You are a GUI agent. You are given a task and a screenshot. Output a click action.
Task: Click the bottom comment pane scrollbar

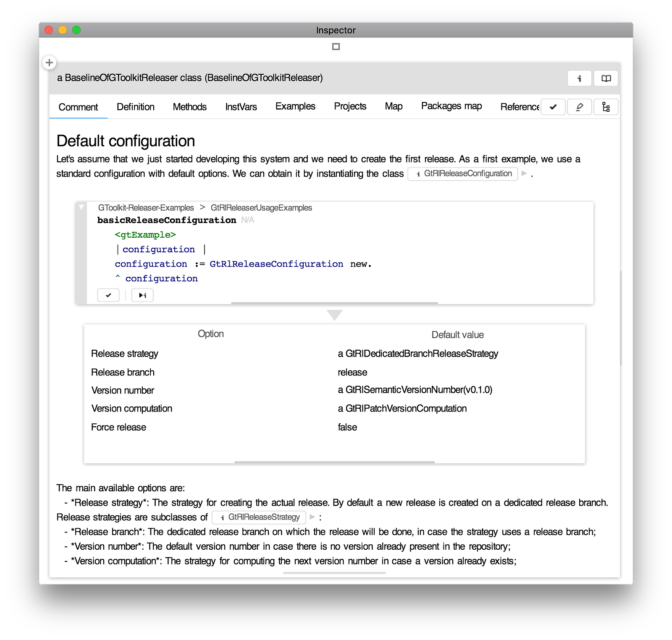[334, 573]
